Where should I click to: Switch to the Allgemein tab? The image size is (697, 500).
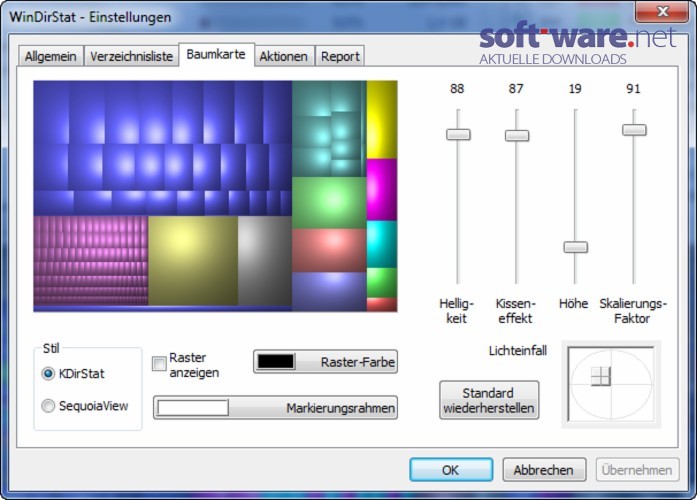pyautogui.click(x=51, y=56)
